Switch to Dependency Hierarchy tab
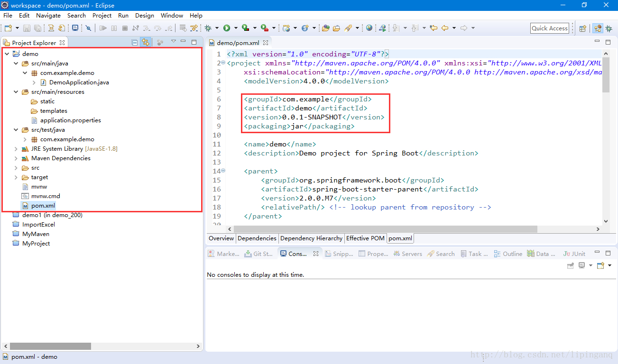Screen dimensions: 618x364 click(311, 238)
